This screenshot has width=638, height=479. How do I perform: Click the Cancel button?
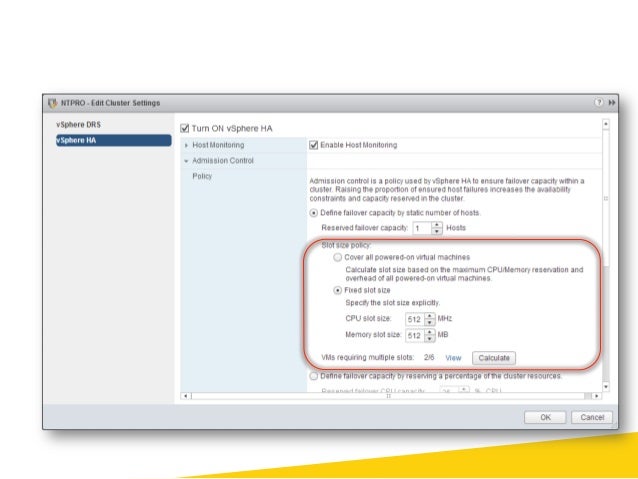(592, 417)
